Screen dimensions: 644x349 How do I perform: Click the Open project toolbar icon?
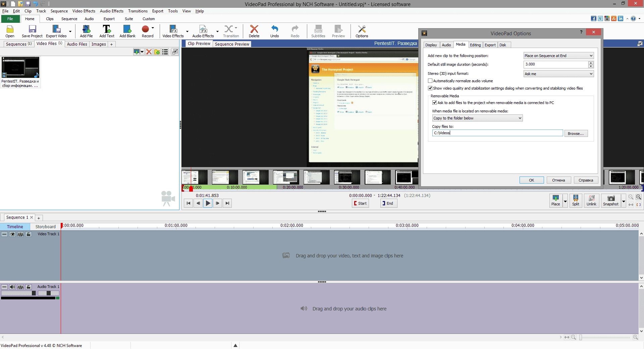(10, 31)
